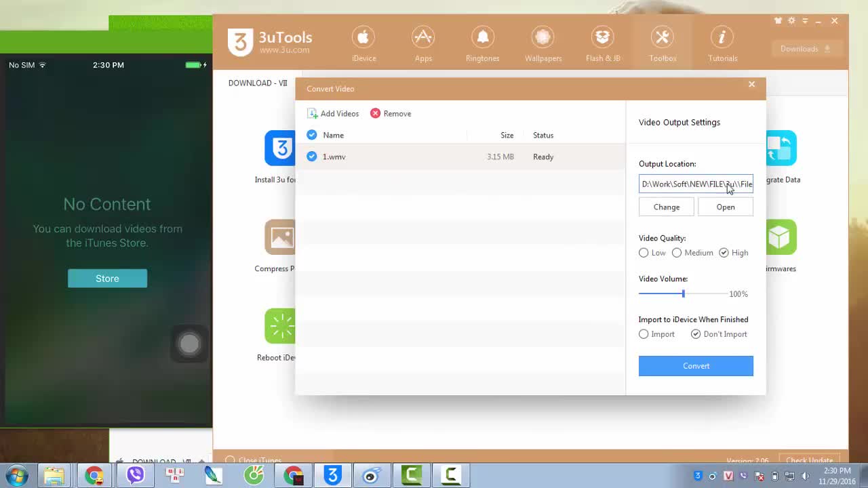This screenshot has height=488, width=868.
Task: Click the taskbar clock showing 2:30 PM
Action: (x=837, y=476)
